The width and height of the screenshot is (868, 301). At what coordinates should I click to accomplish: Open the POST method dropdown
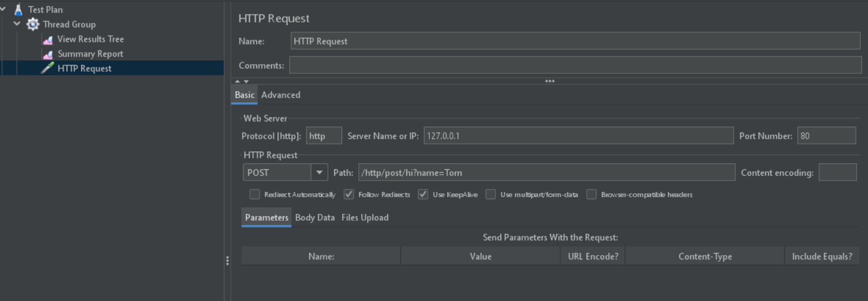[319, 173]
